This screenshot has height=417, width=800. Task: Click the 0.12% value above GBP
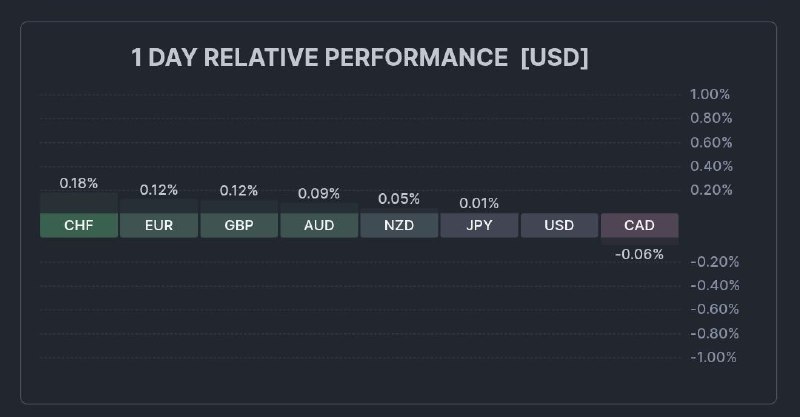point(239,190)
